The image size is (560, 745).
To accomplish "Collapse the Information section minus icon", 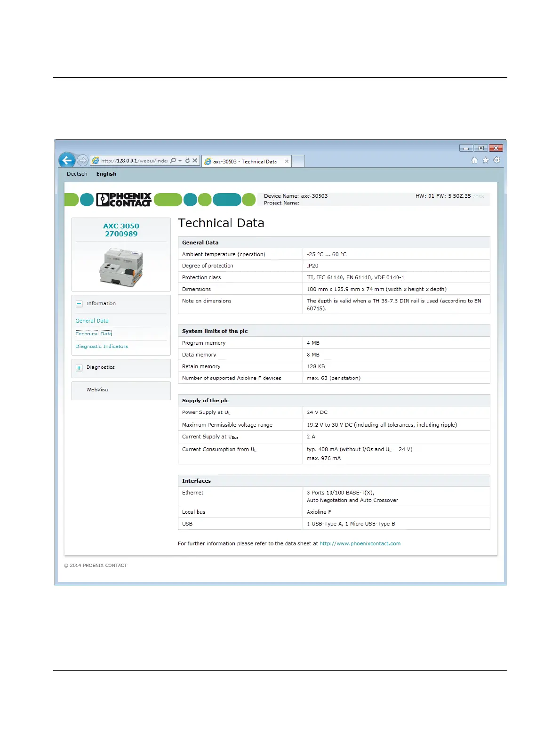I will pyautogui.click(x=79, y=304).
